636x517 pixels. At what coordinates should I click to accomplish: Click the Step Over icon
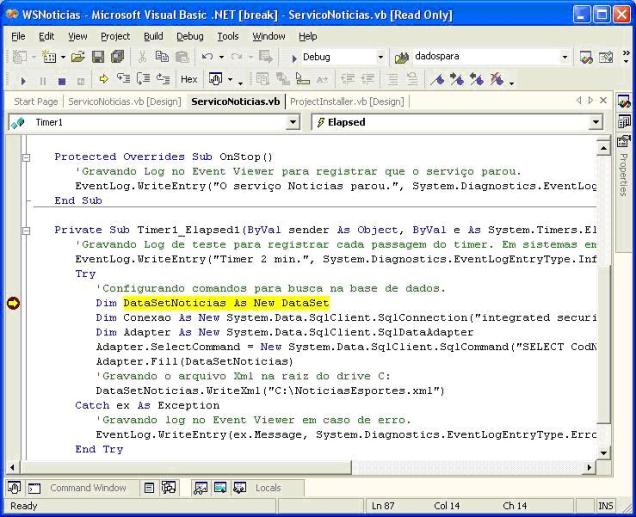143,79
